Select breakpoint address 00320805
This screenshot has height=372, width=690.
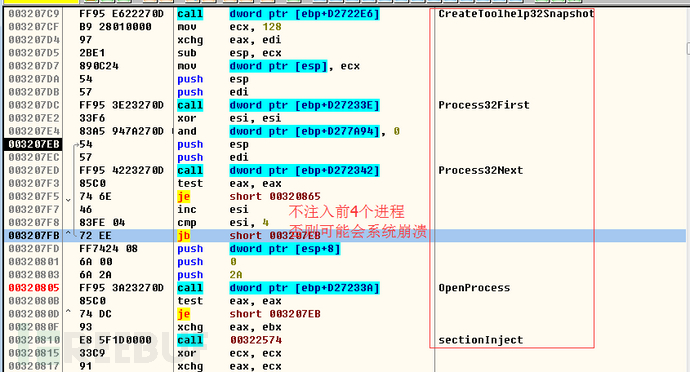34,288
